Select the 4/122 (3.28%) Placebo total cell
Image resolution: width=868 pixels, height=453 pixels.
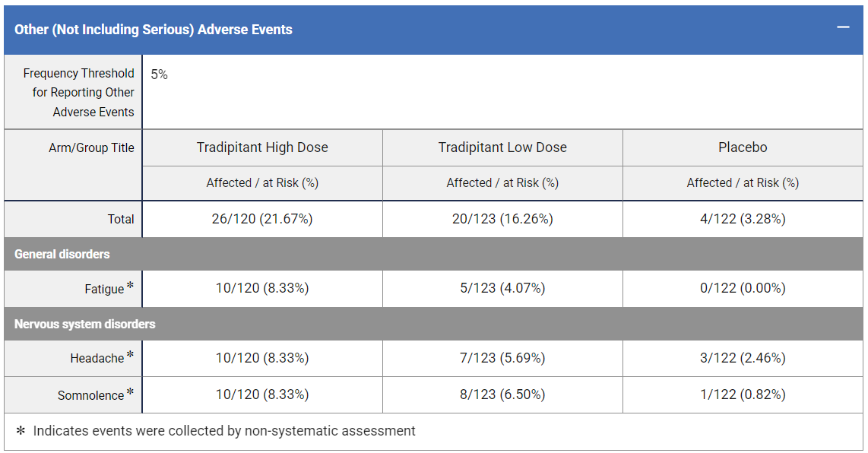point(743,219)
